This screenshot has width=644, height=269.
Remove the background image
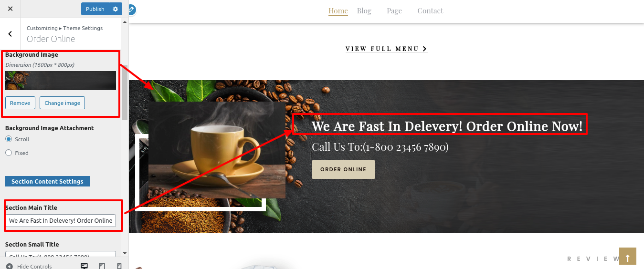click(20, 103)
